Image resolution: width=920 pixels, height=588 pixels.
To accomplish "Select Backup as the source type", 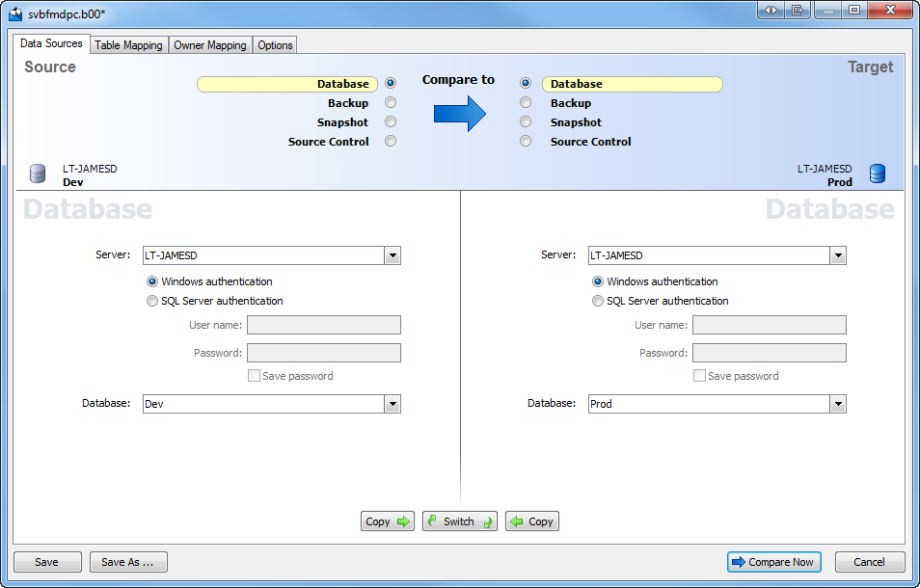I will point(391,103).
